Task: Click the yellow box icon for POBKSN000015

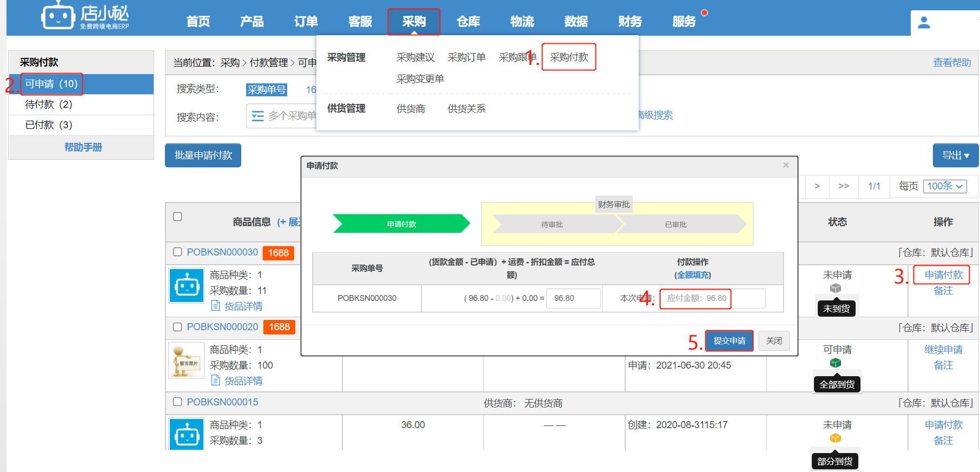Action: (x=836, y=438)
